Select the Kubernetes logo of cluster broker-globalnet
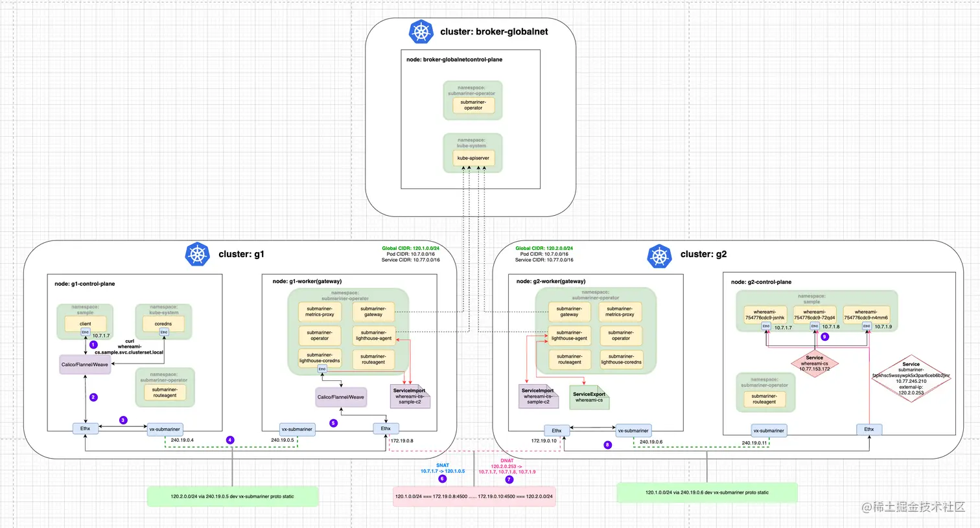The width and height of the screenshot is (980, 528). click(421, 31)
